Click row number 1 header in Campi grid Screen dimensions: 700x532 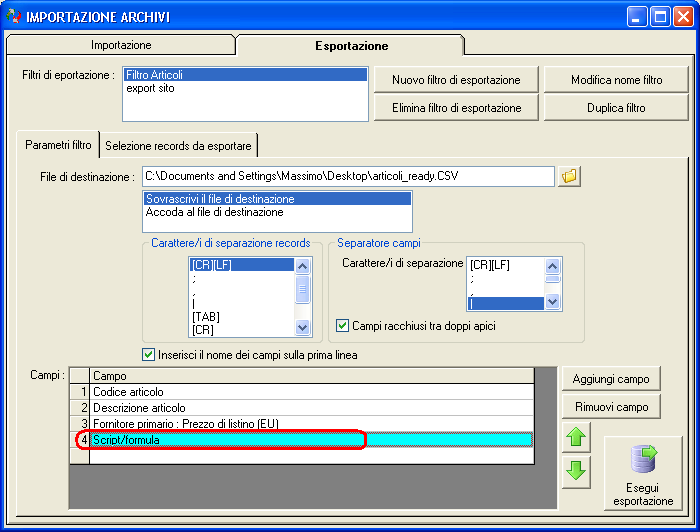coord(80,392)
